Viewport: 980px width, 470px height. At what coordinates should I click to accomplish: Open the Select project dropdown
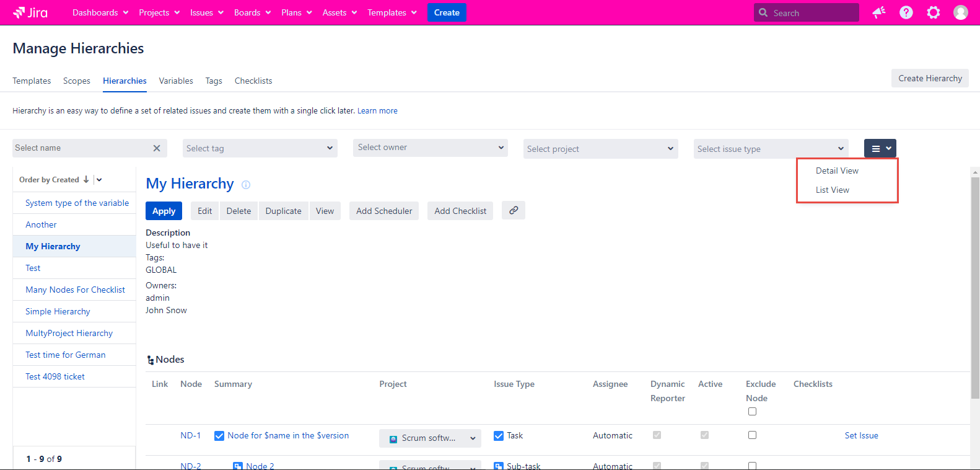click(x=600, y=149)
